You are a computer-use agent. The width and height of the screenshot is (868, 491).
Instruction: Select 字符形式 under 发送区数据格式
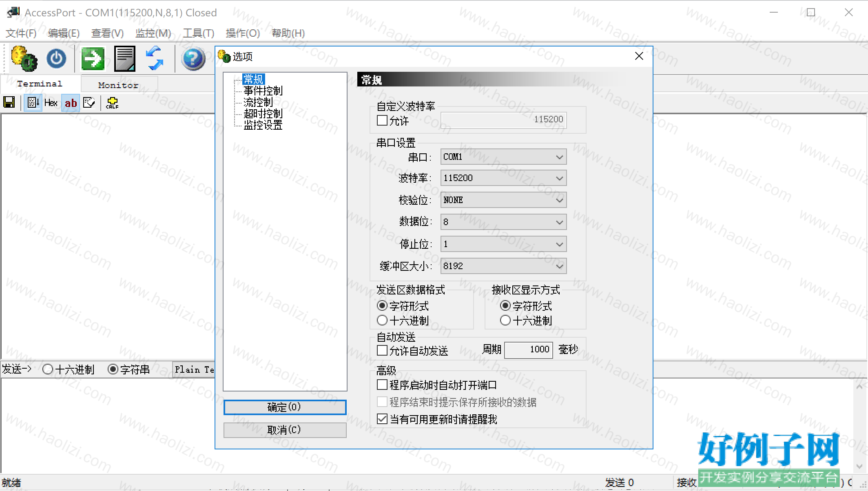coord(382,305)
